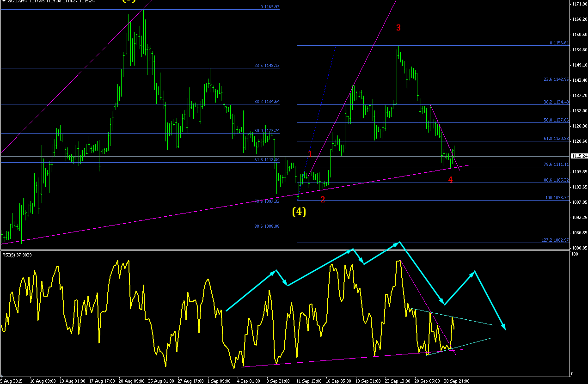Click price axis value 1160.50
This screenshot has height=384, width=588.
coord(580,35)
